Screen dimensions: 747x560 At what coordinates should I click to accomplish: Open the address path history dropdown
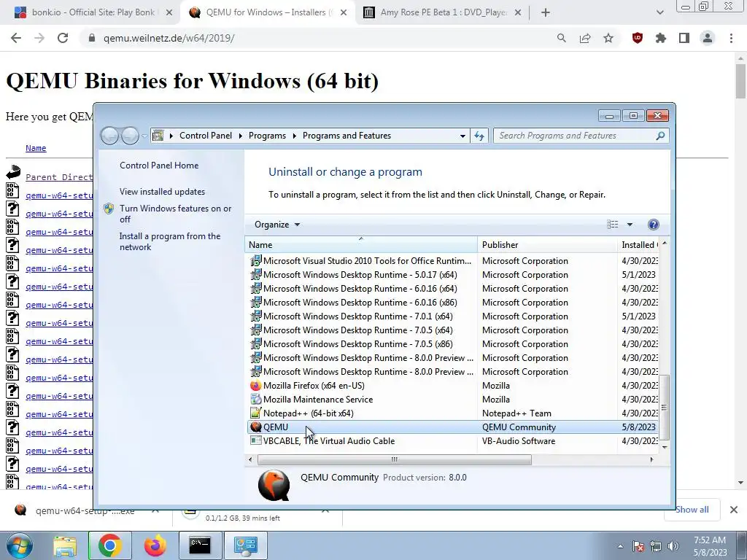click(x=462, y=136)
